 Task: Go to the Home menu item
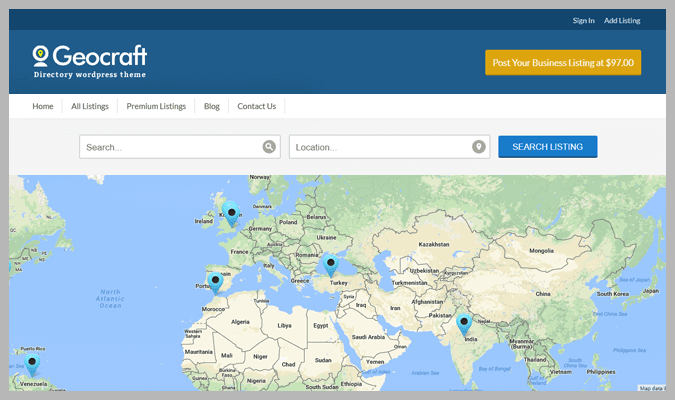(x=43, y=106)
